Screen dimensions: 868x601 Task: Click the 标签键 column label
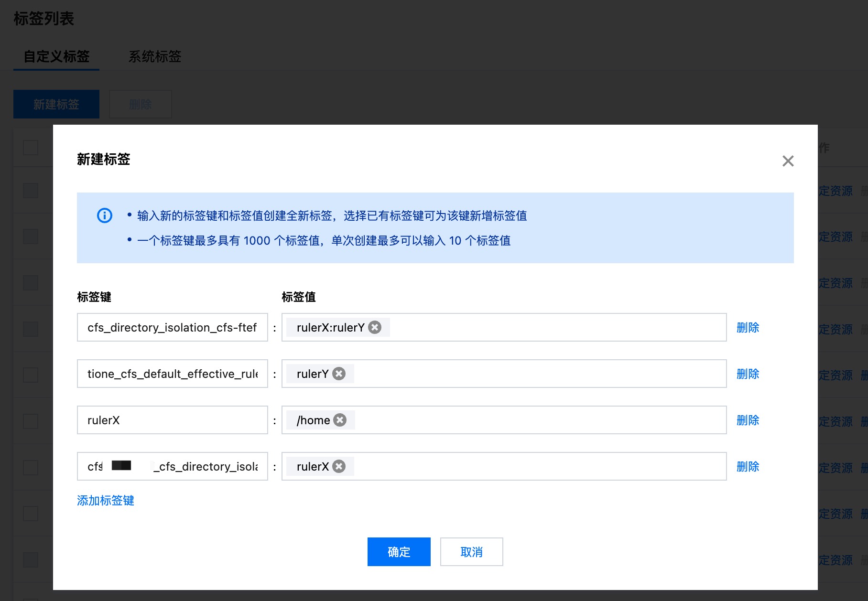[x=94, y=297]
